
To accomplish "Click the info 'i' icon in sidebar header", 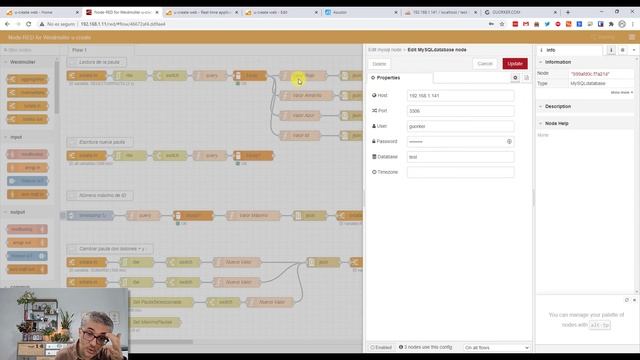I will coord(611,50).
